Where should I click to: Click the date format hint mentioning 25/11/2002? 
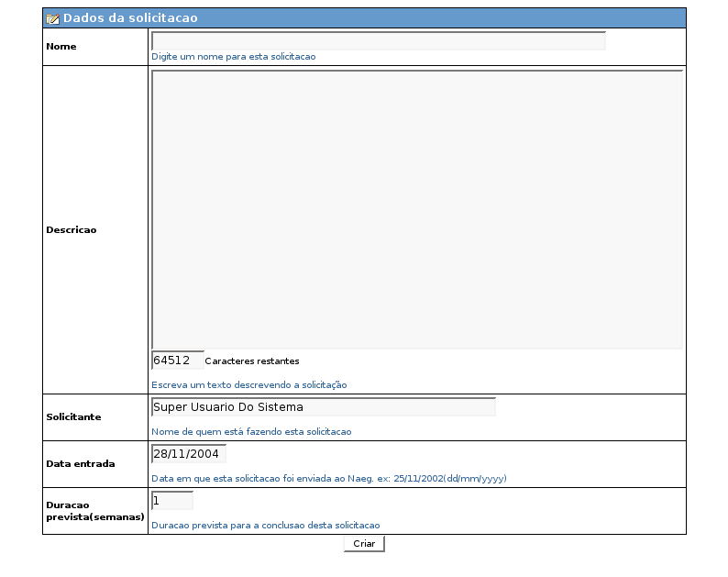329,479
